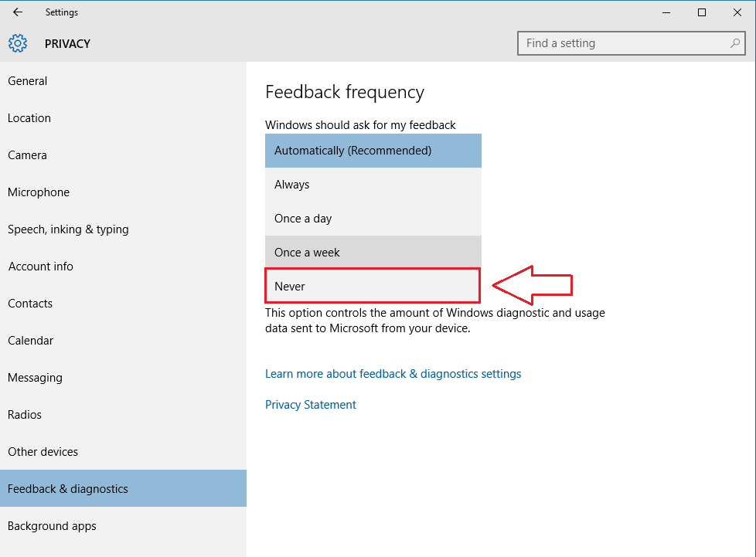Go to Camera privacy settings
This screenshot has height=557, width=756.
point(123,155)
